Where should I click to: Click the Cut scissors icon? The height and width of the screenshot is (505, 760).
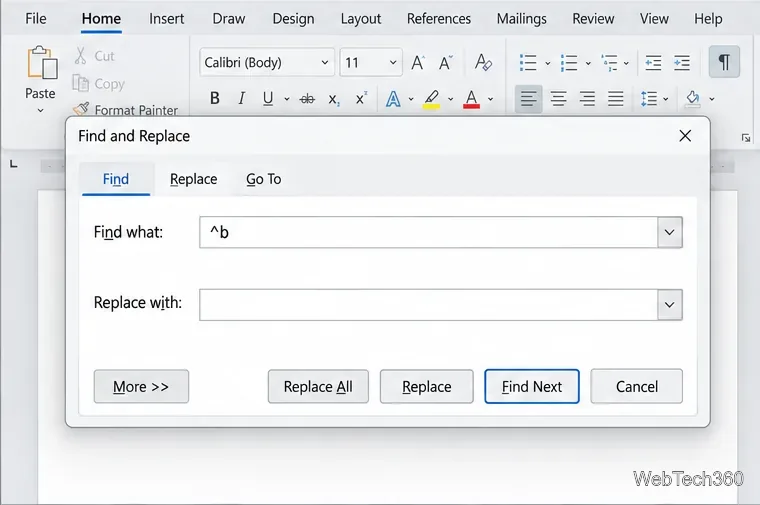point(80,56)
